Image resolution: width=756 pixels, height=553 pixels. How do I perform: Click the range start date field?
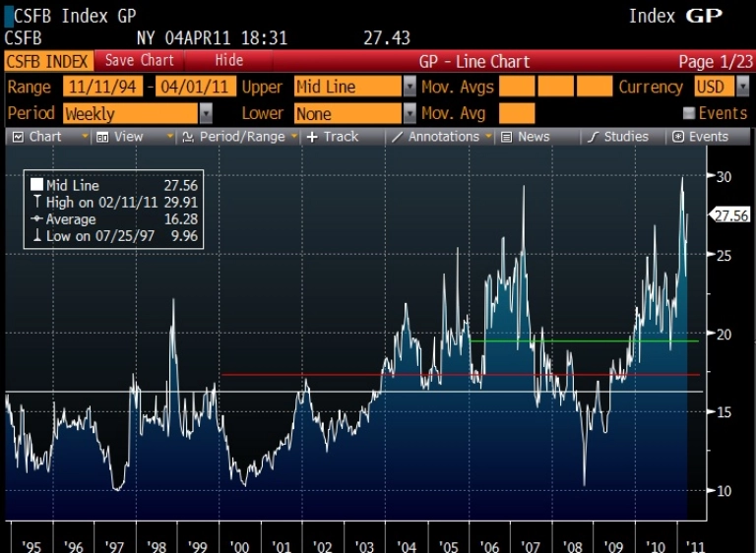(x=102, y=87)
